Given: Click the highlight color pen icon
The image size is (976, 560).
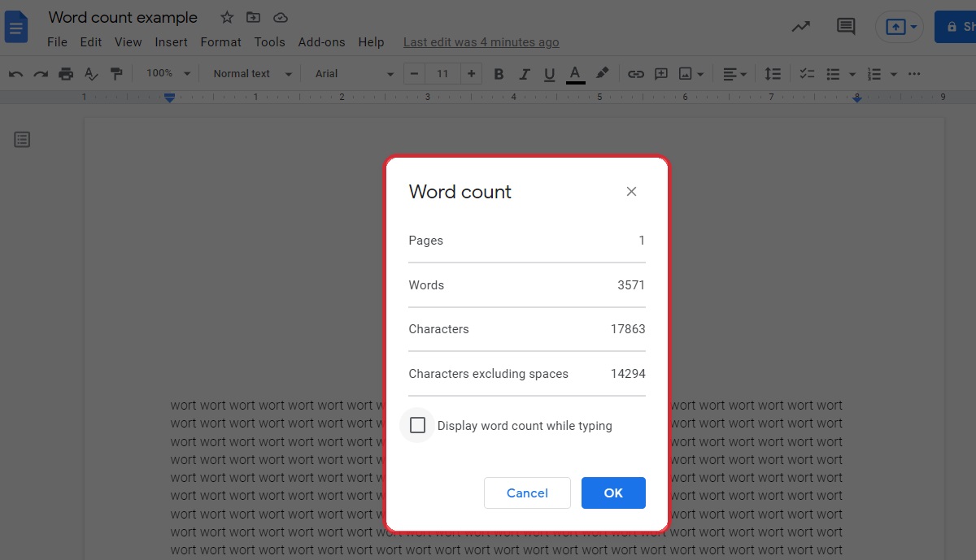Looking at the screenshot, I should [x=602, y=74].
